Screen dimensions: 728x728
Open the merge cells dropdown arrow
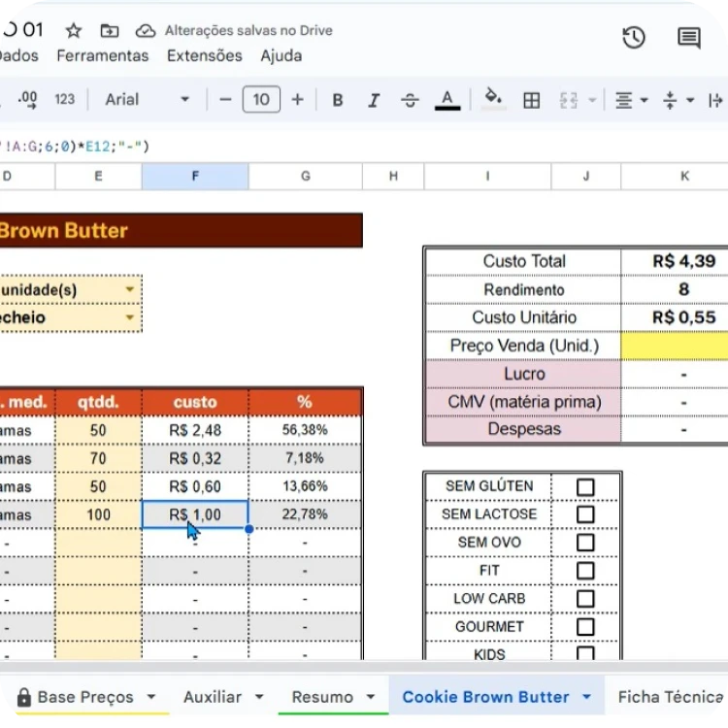[592, 100]
